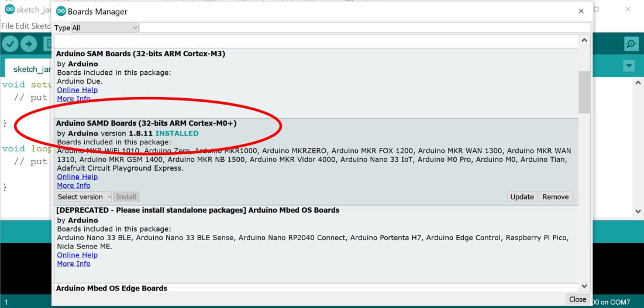
Task: Click the Verify checkmark toolbar icon
Action: click(10, 44)
